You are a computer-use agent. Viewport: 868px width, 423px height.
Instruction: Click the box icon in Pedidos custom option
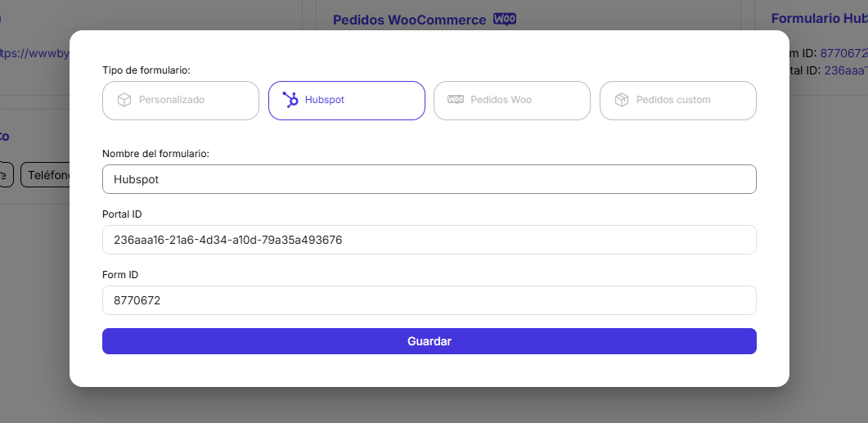tap(622, 100)
